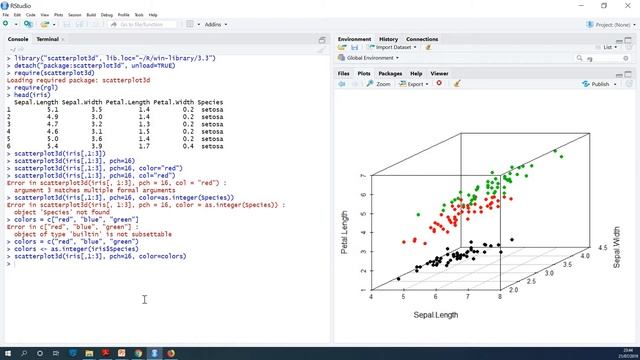640x360 pixels.
Task: Switch to the Files tab
Action: tap(343, 73)
